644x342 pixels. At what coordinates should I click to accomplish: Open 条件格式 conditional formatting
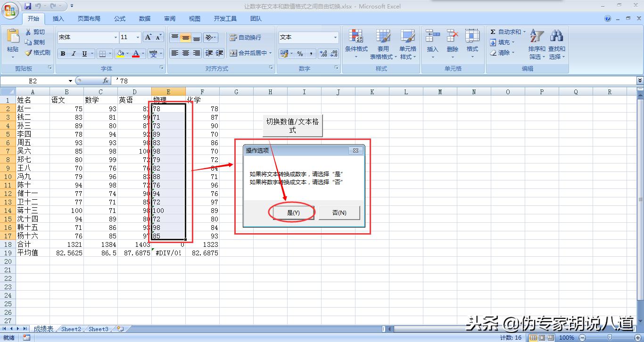click(x=356, y=44)
